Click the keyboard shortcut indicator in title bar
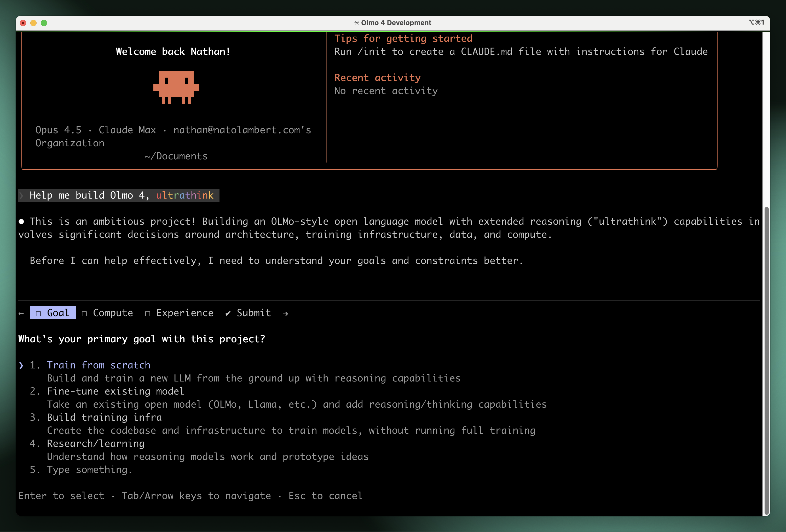Screen dimensions: 786x532 click(x=756, y=22)
